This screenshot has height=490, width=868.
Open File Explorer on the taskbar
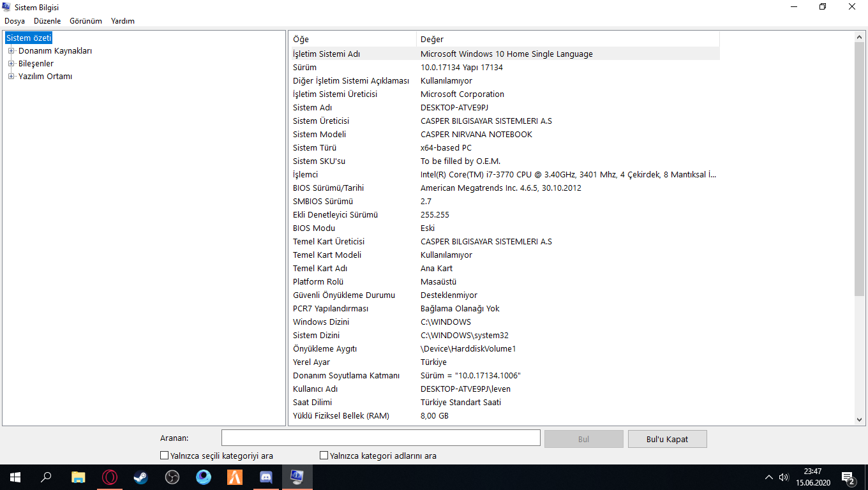click(x=79, y=477)
